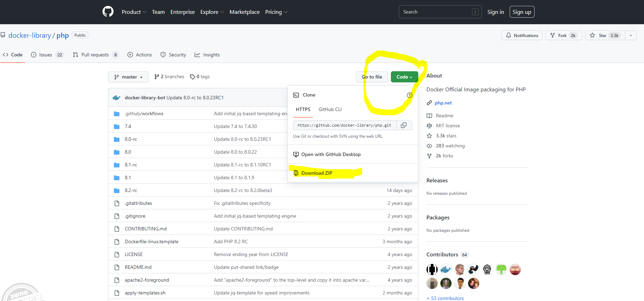Screen dimensions: 644x301
Task: Open the green Code dropdown button
Action: 404,77
